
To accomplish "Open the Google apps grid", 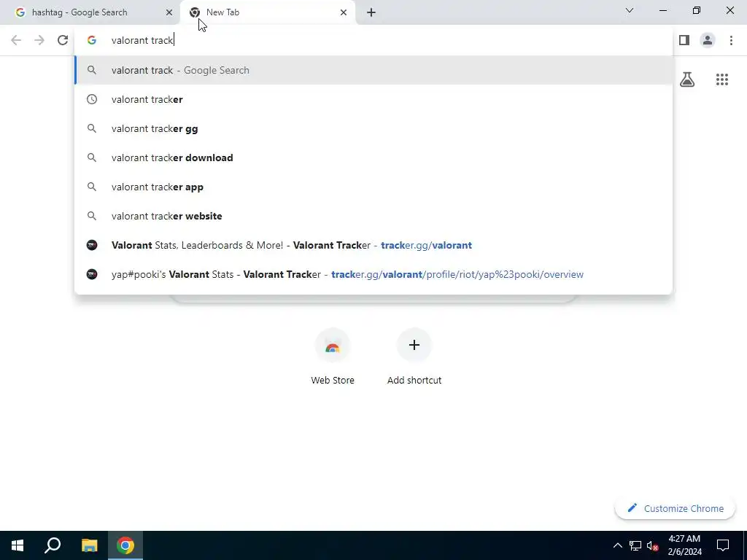I will tap(722, 79).
